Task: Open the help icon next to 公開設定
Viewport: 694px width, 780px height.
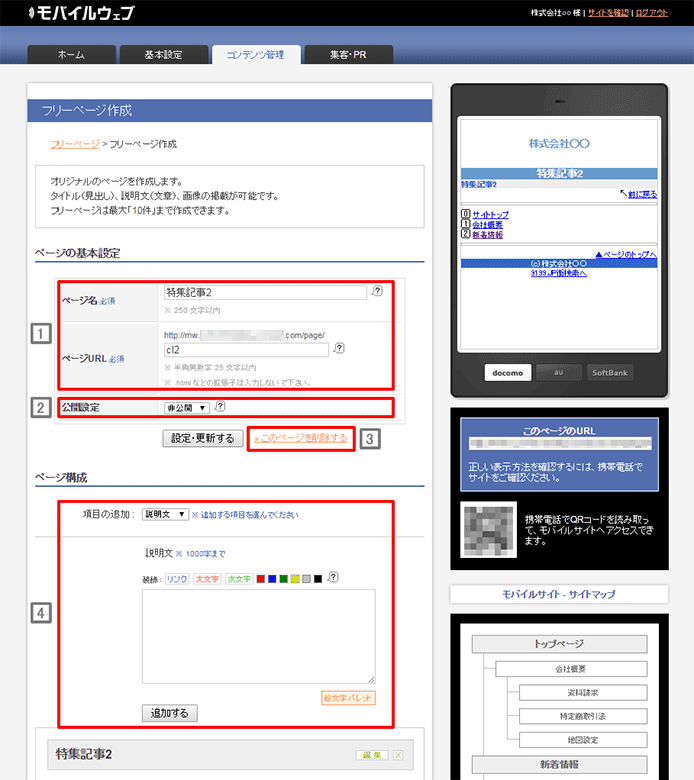Action: tap(220, 407)
